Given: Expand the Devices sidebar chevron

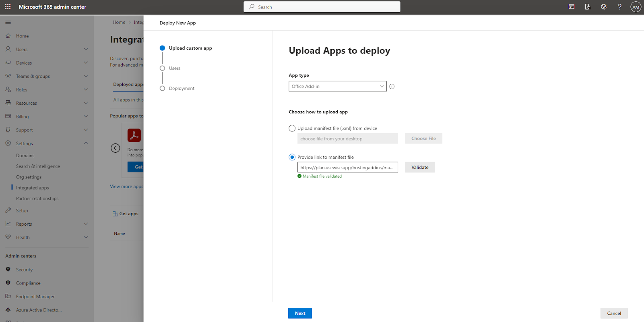Looking at the screenshot, I should pos(86,62).
